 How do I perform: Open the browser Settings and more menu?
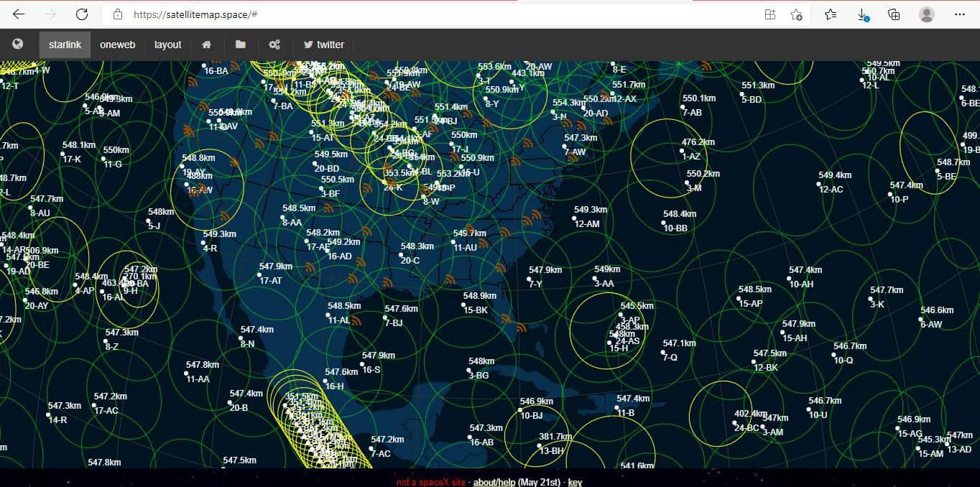click(x=960, y=14)
